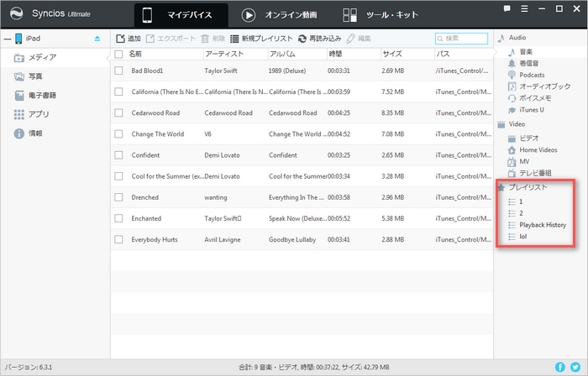Check the Cedarwood Road row checkbox
This screenshot has width=588, height=376.
(118, 112)
